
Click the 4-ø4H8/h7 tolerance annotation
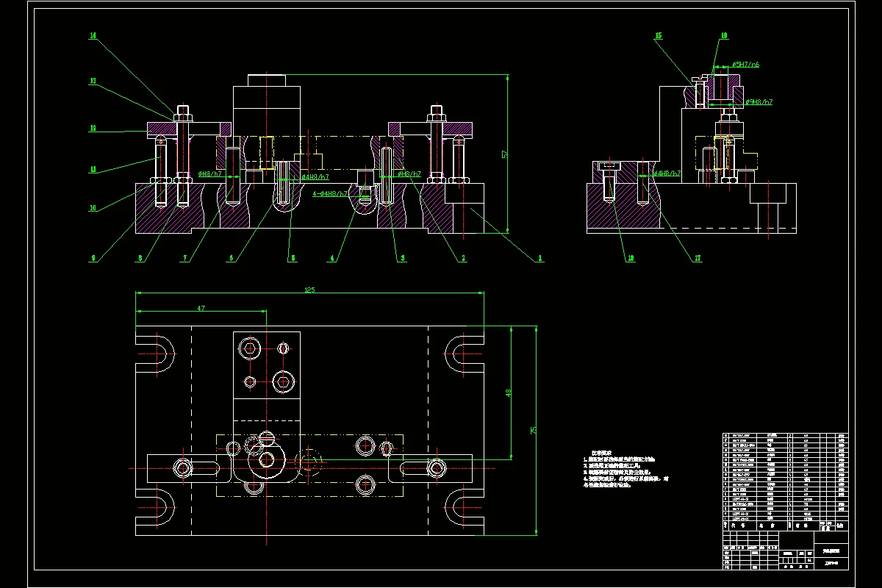pos(331,193)
